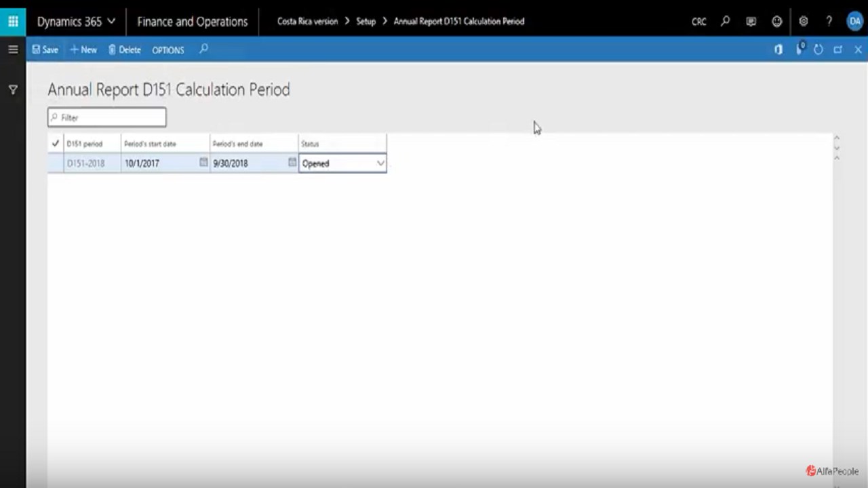Open the DA user avatar menu
Image resolution: width=868 pixels, height=488 pixels.
[x=854, y=21]
